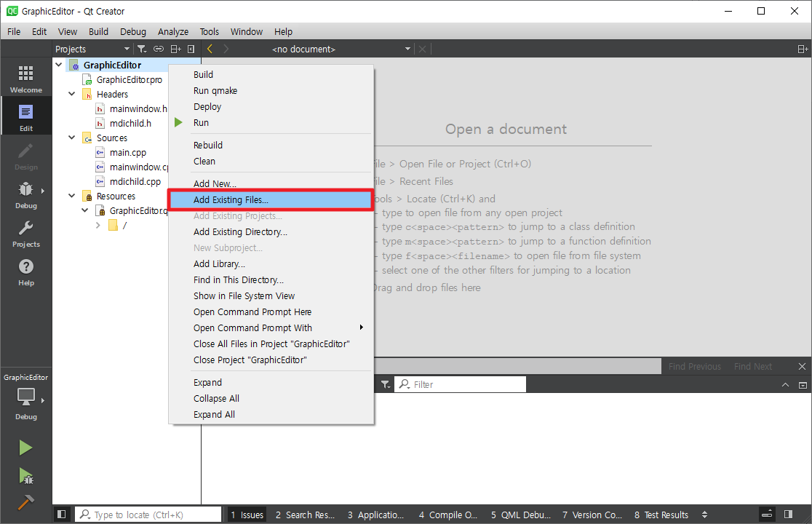Screen dimensions: 812x524
Task: Start debugging with the Run-with-bug icon
Action: pos(25,475)
